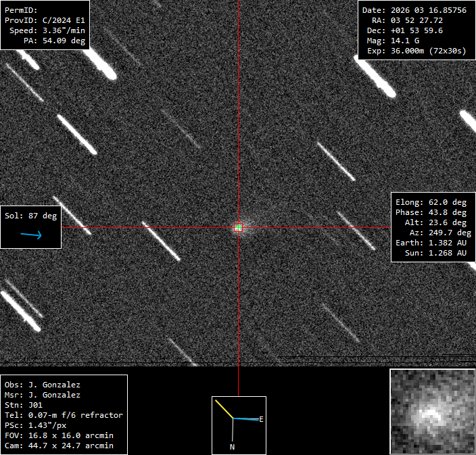Select the Date 2026 03 16.85756 line
This screenshot has width=476, height=455.
click(414, 10)
